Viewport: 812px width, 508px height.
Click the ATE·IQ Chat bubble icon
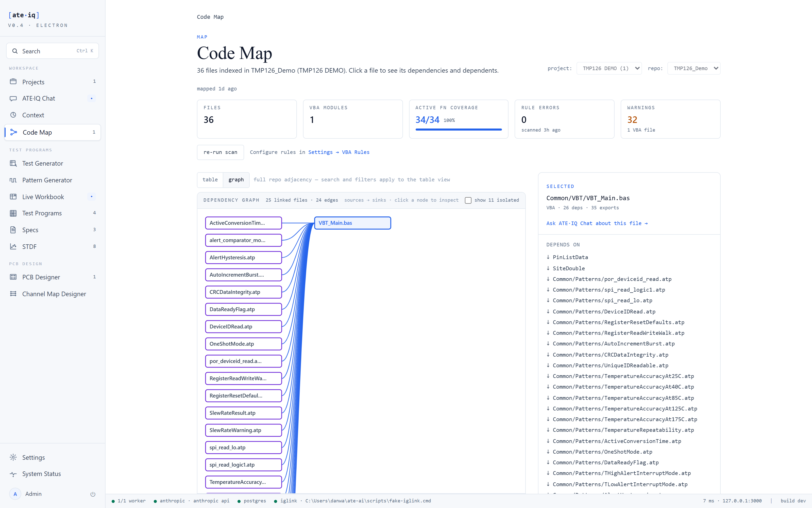tap(13, 99)
